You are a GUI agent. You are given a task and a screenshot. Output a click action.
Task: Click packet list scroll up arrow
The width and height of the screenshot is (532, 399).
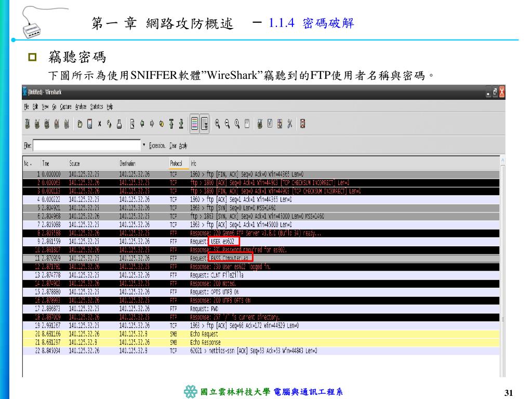(x=503, y=160)
